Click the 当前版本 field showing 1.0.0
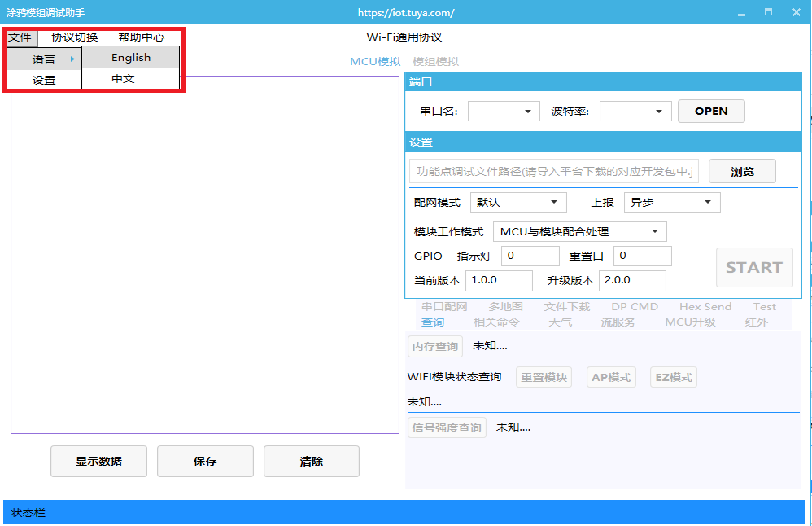The image size is (812, 526). pos(500,280)
